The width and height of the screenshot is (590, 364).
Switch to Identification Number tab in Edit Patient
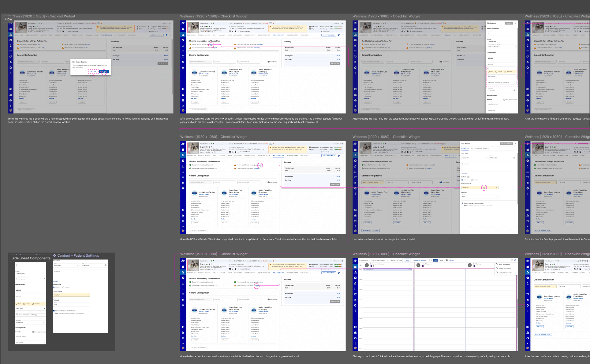(480, 149)
